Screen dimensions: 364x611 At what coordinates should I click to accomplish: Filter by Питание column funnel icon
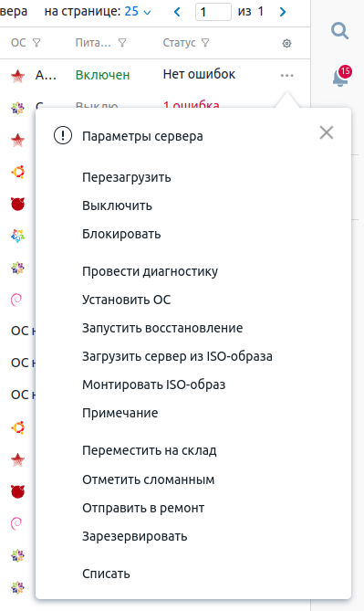[x=122, y=43]
